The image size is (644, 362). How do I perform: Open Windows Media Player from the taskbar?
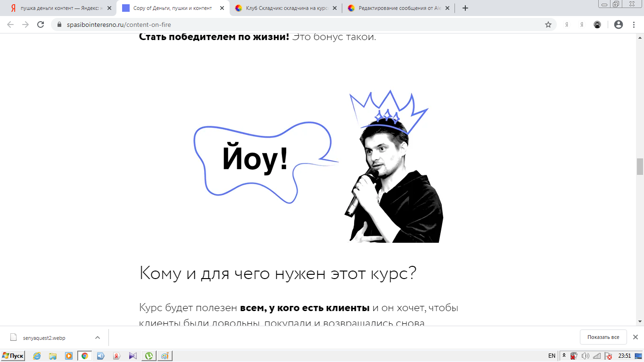coord(69,356)
